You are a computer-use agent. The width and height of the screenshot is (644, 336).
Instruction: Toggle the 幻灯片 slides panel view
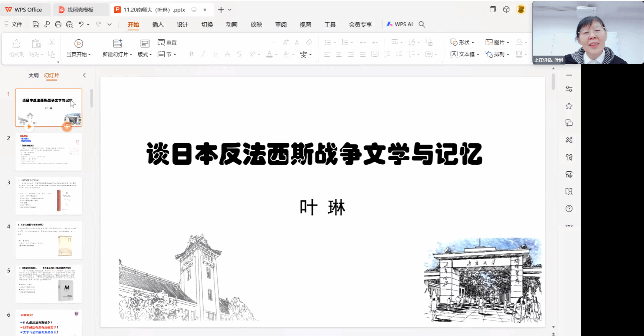click(52, 75)
